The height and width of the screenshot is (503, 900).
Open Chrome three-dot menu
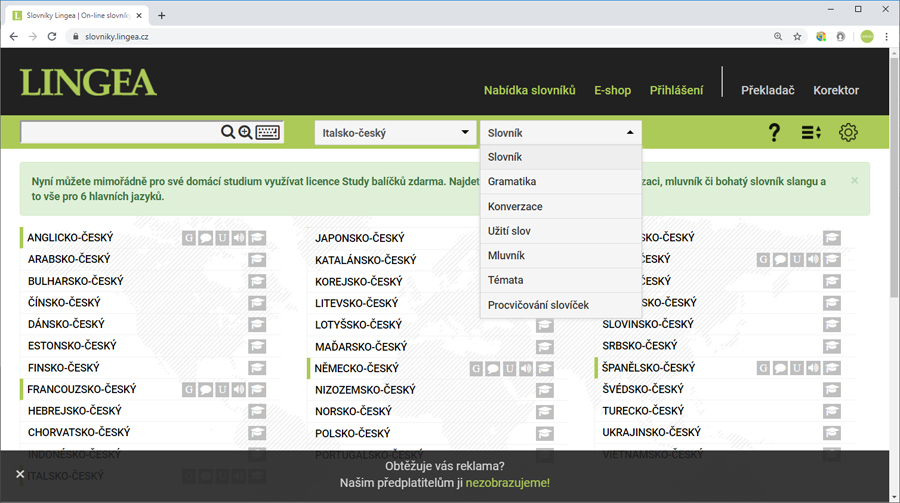(x=886, y=37)
